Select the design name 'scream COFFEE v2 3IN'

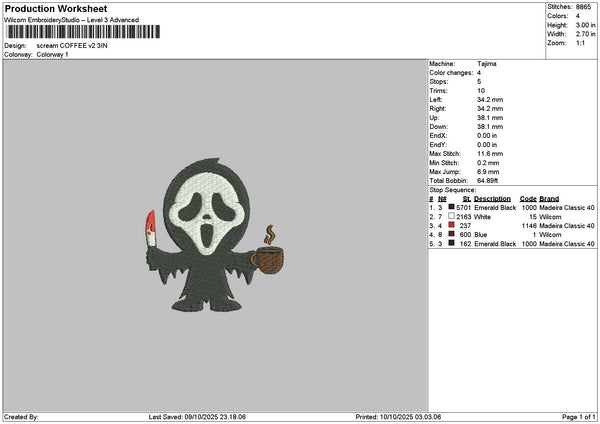pos(72,46)
